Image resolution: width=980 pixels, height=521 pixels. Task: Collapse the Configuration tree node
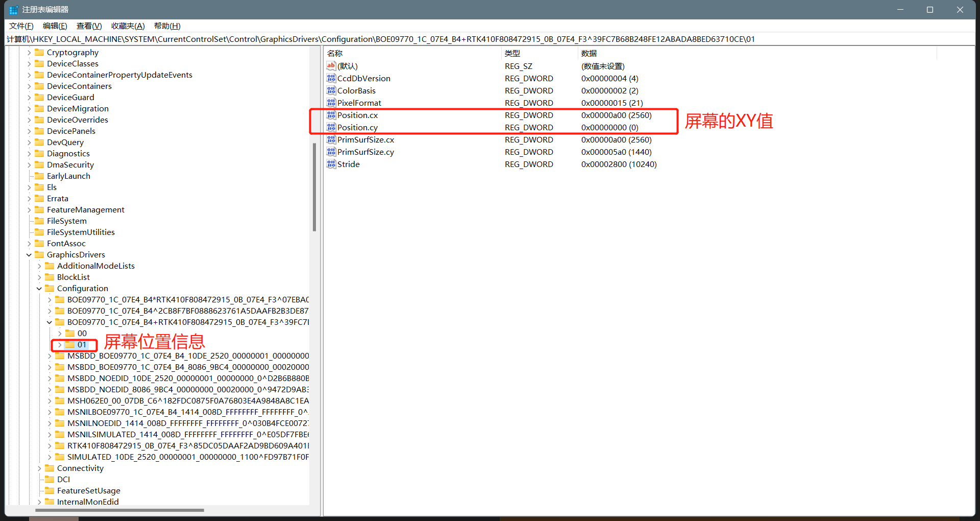(39, 289)
